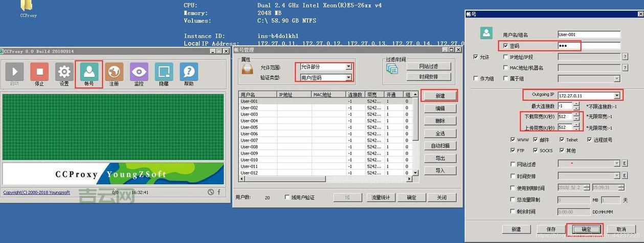Open the CCProxy desktop folder icon
Screen dimensions: 644x243
click(28, 7)
